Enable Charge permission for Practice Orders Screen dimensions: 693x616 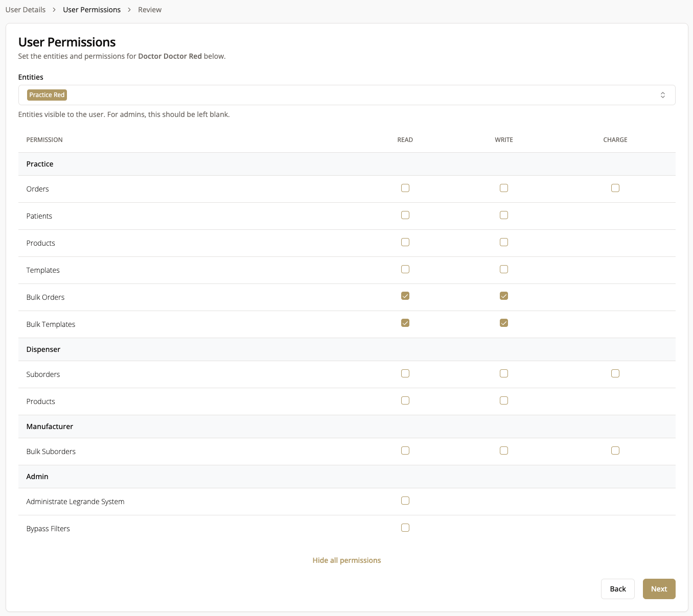click(615, 188)
